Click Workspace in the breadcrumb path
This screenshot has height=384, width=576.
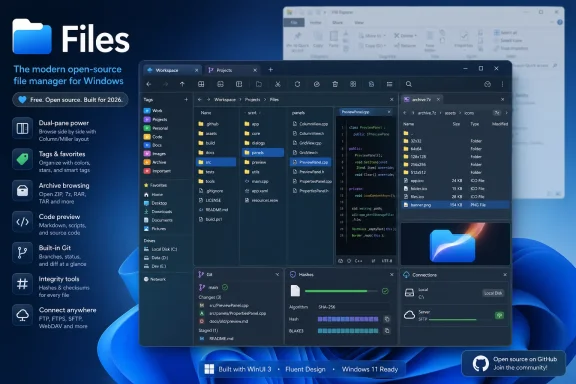click(x=225, y=100)
